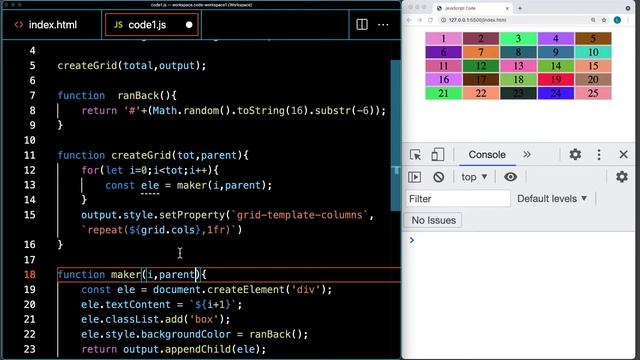The width and height of the screenshot is (640, 360).
Task: Open the Default levels dropdown
Action: pyautogui.click(x=552, y=199)
